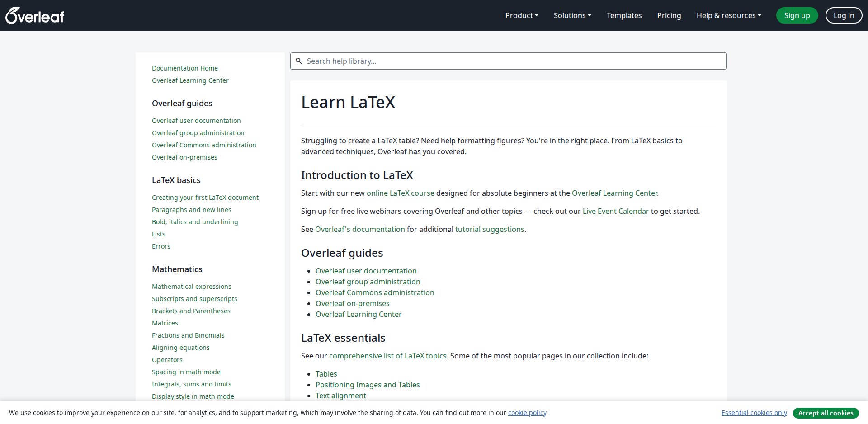Expand the Solutions dropdown menu
The image size is (868, 424).
[x=572, y=15]
